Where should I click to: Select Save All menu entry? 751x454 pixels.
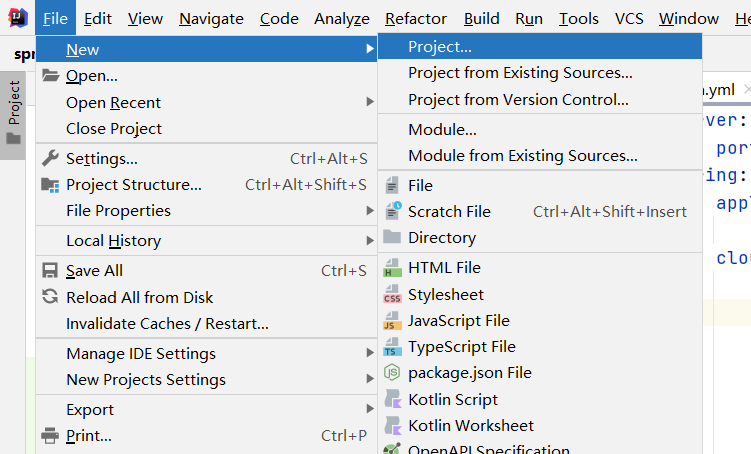coord(206,271)
